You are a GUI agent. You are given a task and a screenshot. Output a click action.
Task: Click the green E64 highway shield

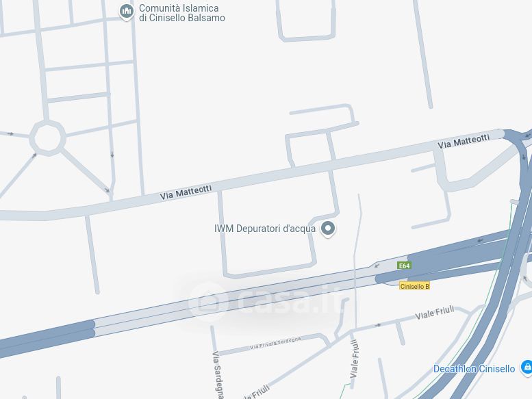coord(404,266)
